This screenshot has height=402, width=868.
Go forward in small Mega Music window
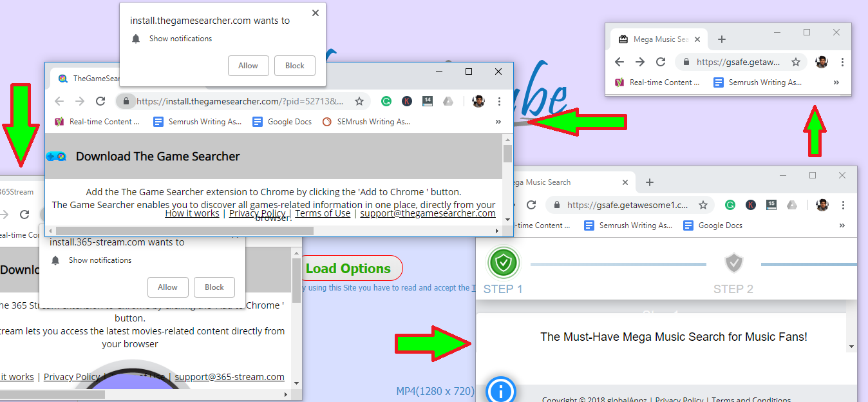click(x=640, y=62)
